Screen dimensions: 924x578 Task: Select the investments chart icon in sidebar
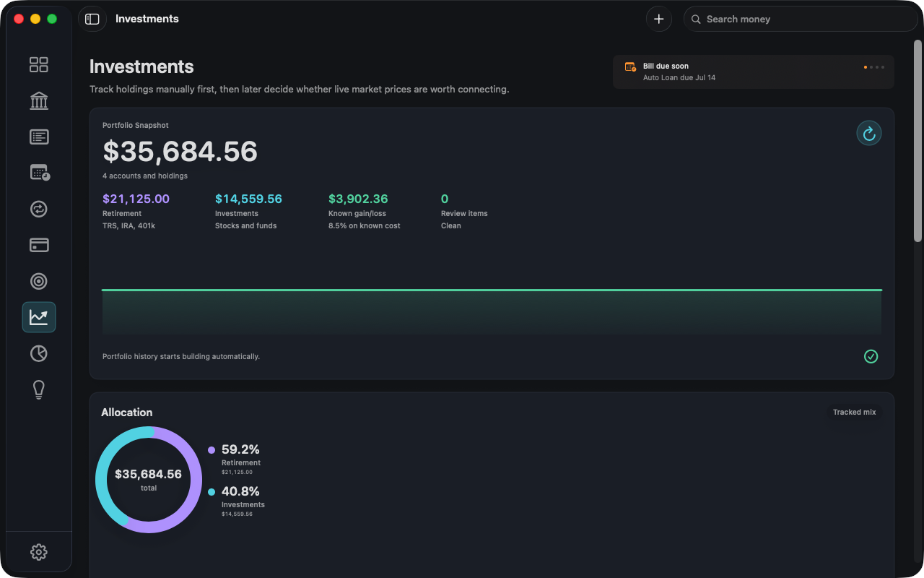39,317
